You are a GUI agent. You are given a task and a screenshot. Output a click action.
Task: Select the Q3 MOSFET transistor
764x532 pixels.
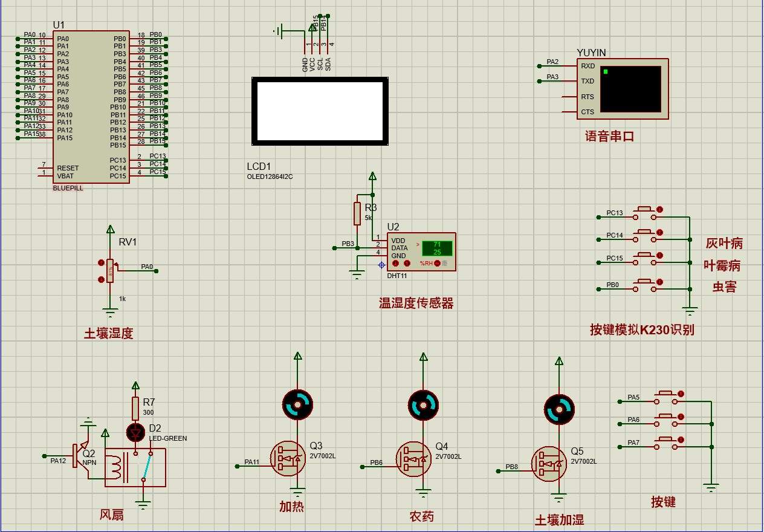[x=287, y=459]
